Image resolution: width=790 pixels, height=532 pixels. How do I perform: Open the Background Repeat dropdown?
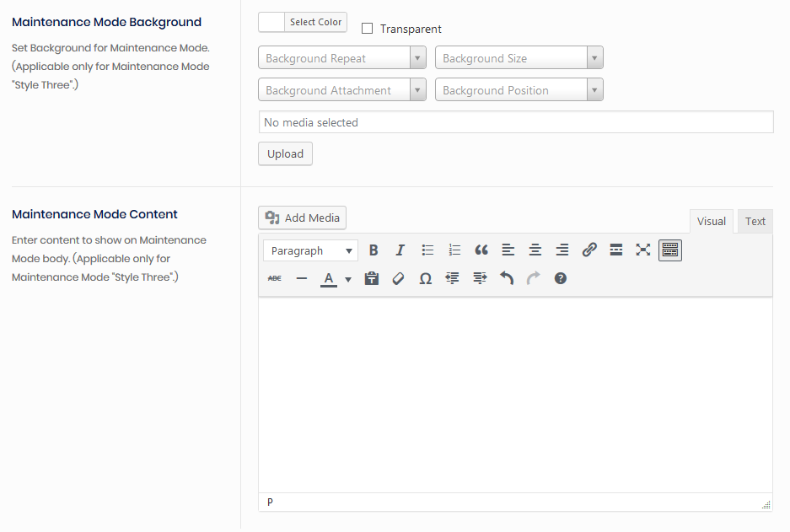342,58
